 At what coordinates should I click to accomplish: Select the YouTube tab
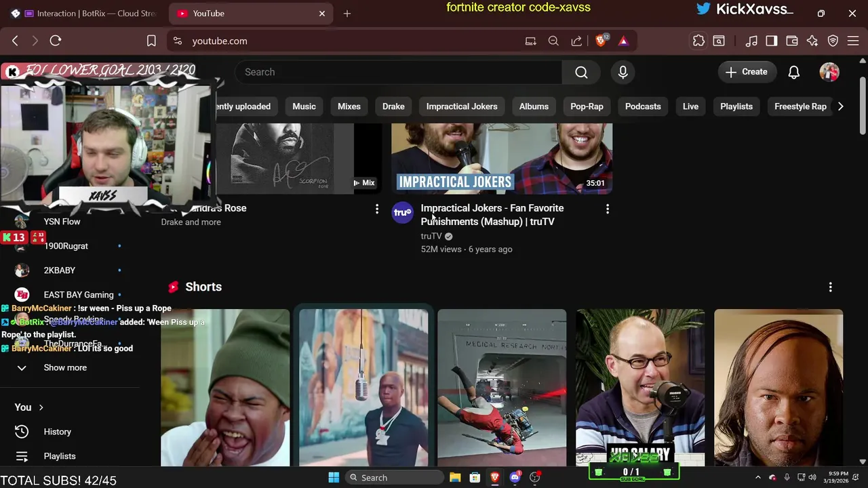[250, 14]
